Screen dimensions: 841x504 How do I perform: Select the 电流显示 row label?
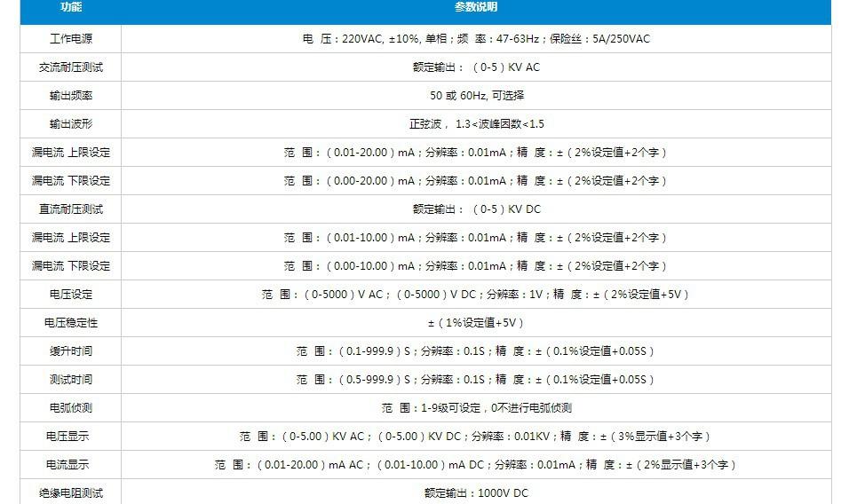(71, 465)
